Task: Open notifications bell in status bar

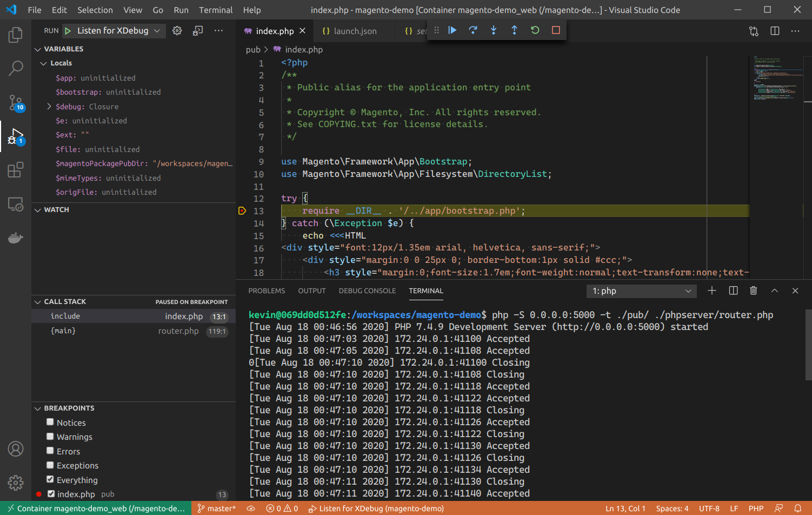Action: point(797,509)
